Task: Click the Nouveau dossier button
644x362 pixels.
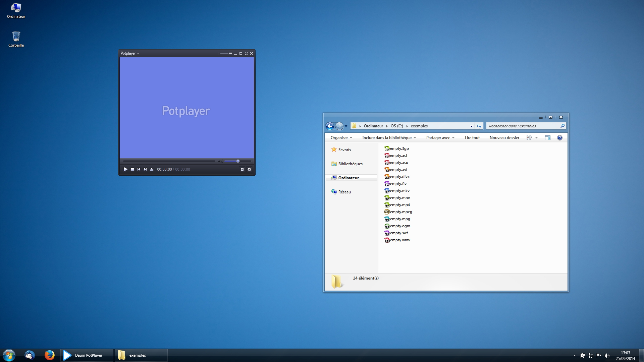Action: [504, 138]
